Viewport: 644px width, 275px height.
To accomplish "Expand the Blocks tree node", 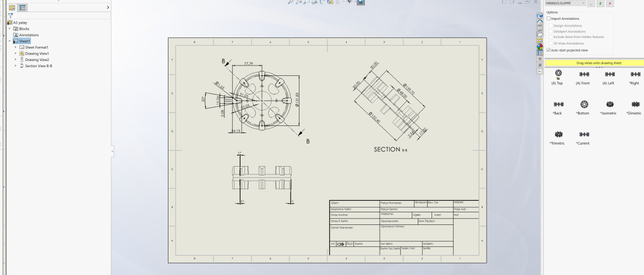I will (x=10, y=29).
